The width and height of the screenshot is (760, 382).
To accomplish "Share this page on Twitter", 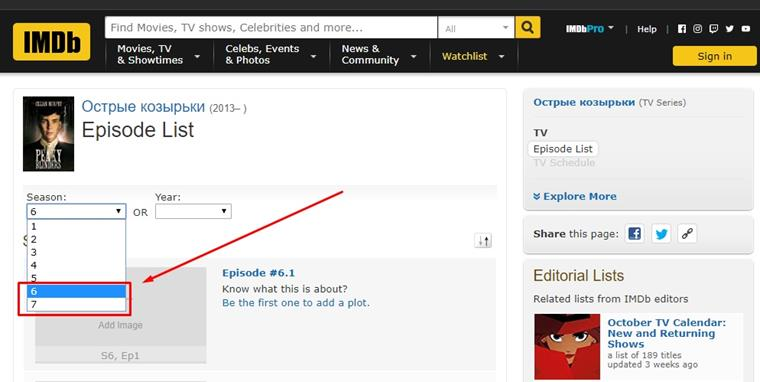I will [661, 234].
